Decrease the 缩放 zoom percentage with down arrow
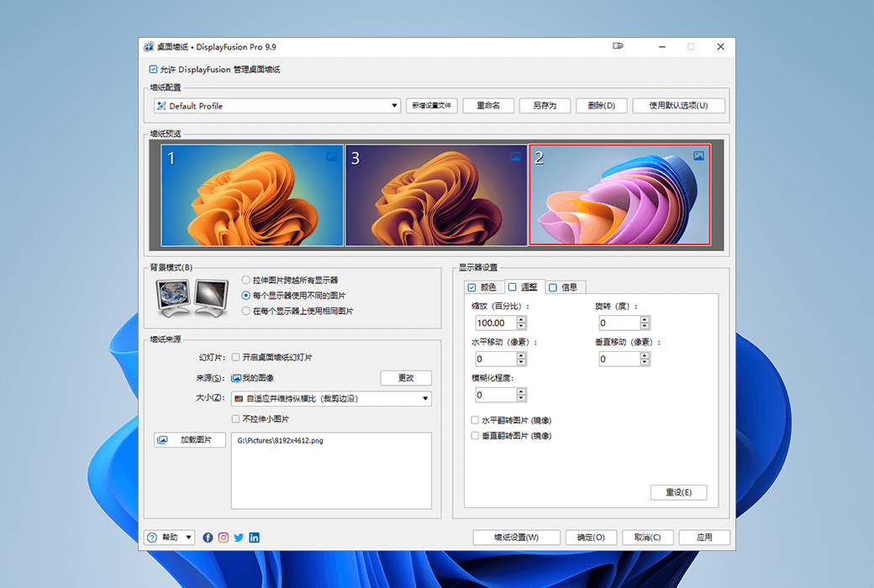The height and width of the screenshot is (588, 874). pos(521,327)
